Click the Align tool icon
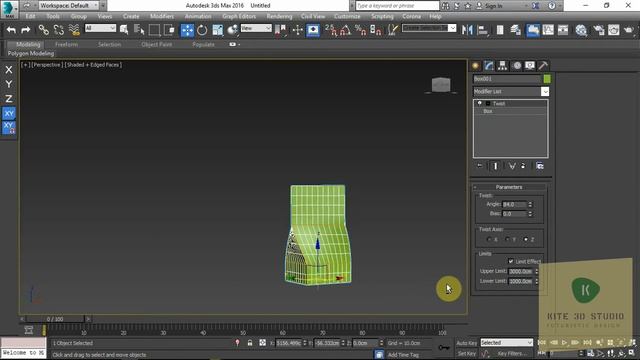The height and width of the screenshot is (360, 640). click(x=482, y=30)
